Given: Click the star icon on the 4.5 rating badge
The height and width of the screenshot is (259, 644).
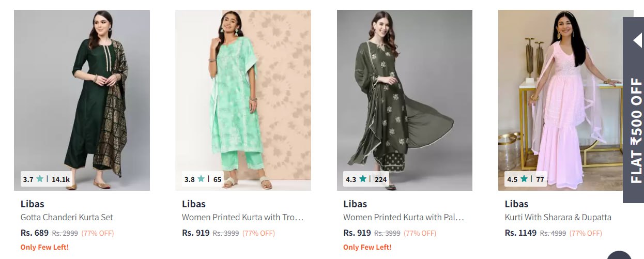Looking at the screenshot, I should [x=524, y=179].
